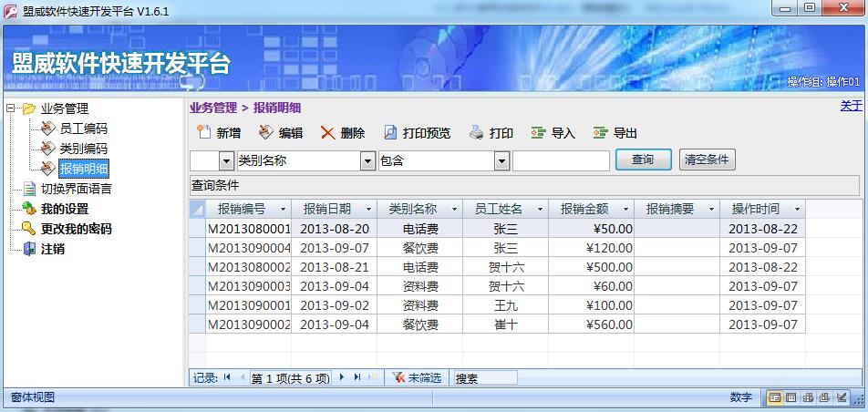Open 类别编码 in the tree
The image size is (868, 412).
pos(83,149)
